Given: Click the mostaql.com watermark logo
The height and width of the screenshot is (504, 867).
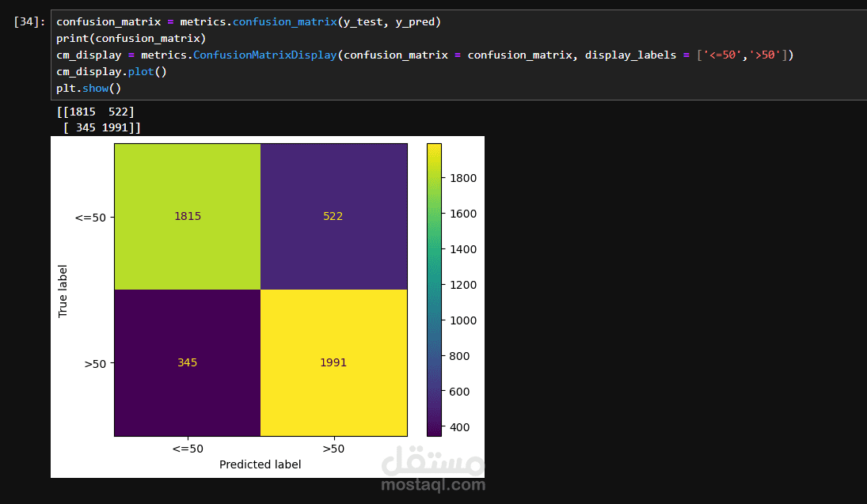Looking at the screenshot, I should click(x=432, y=471).
